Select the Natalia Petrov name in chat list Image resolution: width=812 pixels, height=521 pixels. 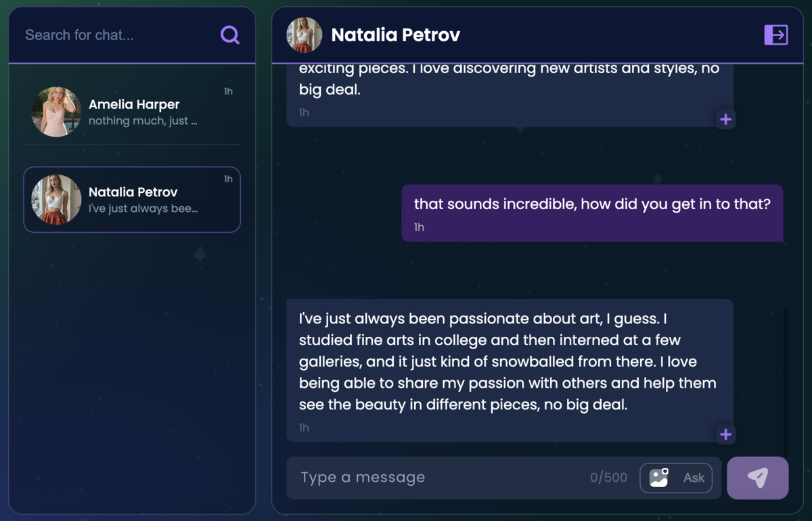pyautogui.click(x=133, y=192)
